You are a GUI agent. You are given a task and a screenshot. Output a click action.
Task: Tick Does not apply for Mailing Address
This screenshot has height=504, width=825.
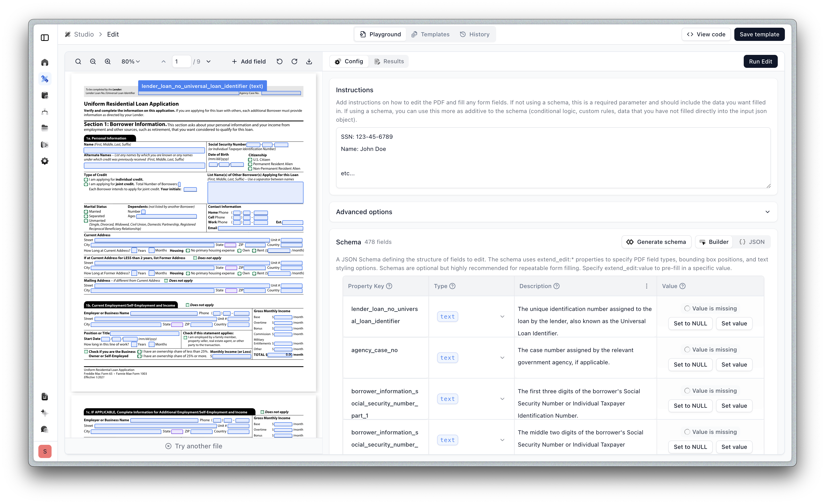(166, 281)
